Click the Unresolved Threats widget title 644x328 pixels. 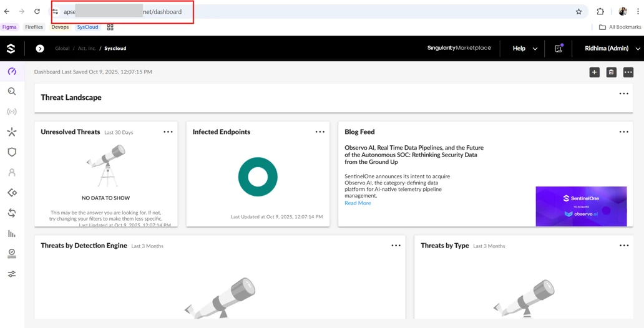(71, 132)
